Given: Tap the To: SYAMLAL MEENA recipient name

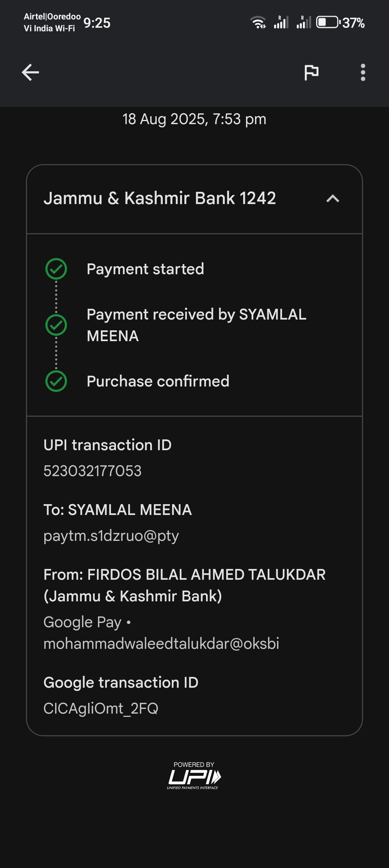Looking at the screenshot, I should [x=117, y=510].
